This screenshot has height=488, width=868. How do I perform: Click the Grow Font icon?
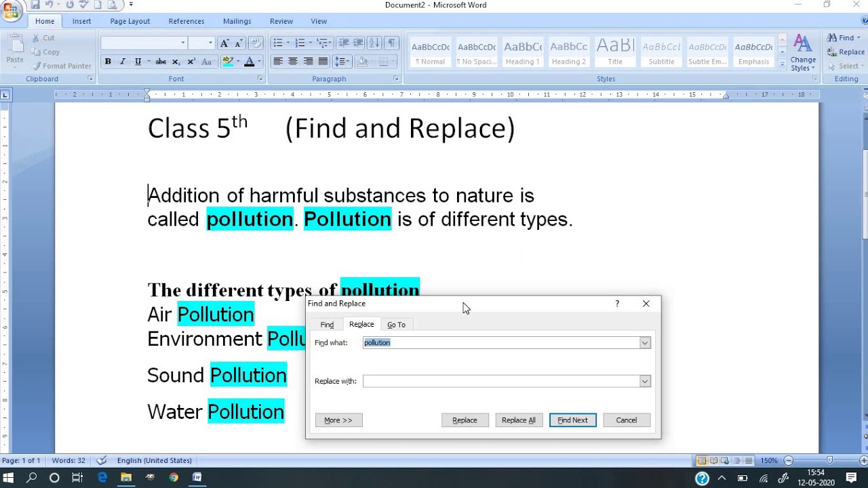224,43
